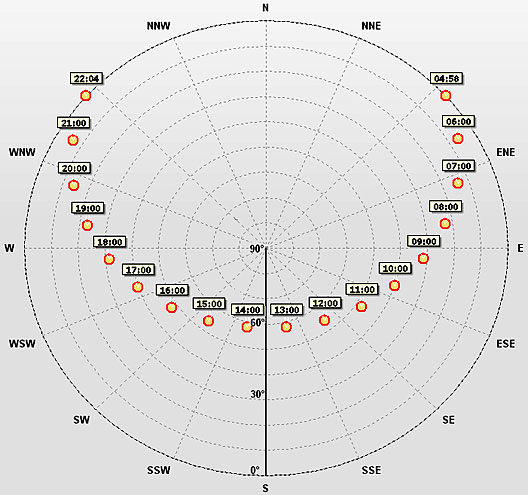Select the 09:00 time label

point(424,241)
